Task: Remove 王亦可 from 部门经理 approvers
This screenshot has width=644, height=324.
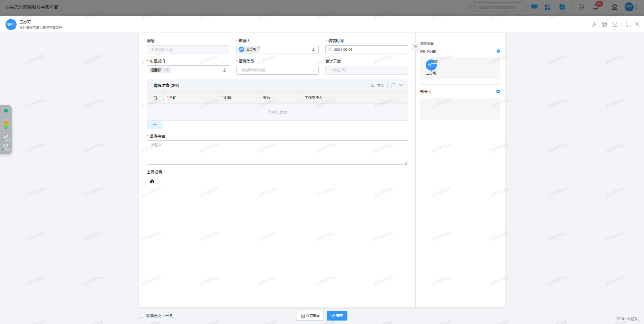Action: [x=436, y=62]
